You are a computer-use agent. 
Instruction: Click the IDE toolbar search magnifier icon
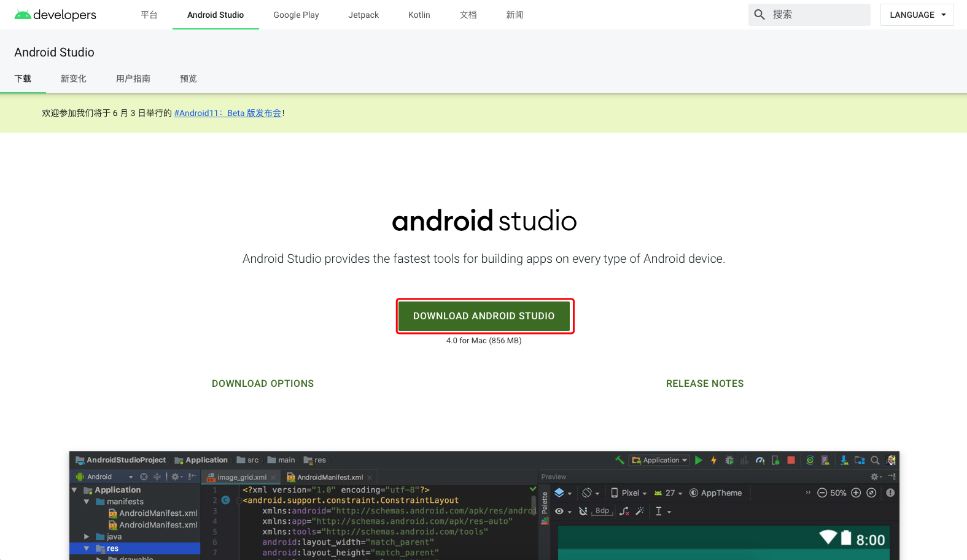pyautogui.click(x=875, y=460)
